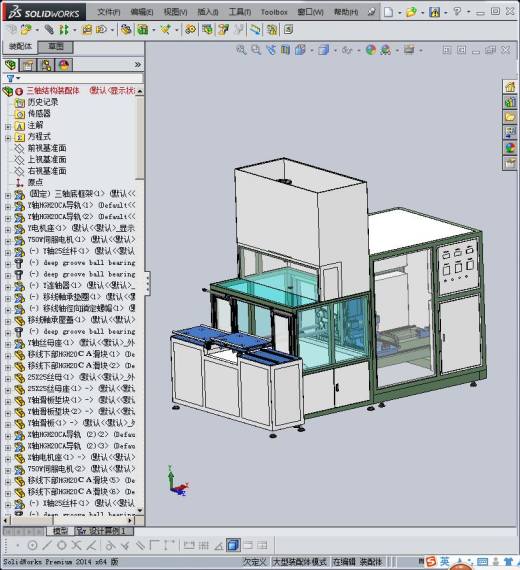Toggle the menu bar pushpin
The width and height of the screenshot is (520, 570).
point(371,12)
